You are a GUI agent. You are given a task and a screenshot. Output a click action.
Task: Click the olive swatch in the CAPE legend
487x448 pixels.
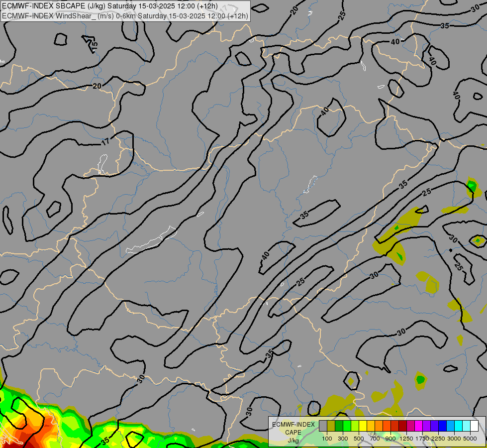pos(331,426)
